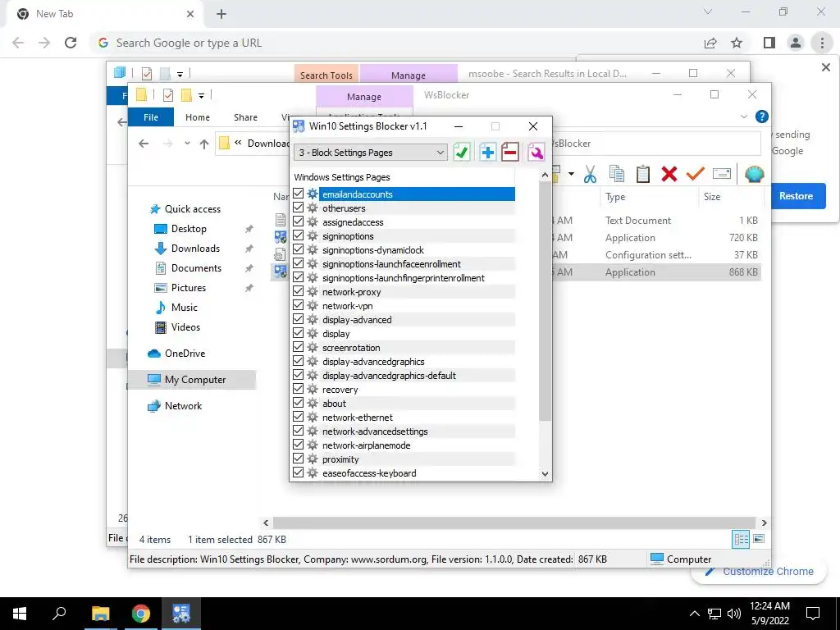Click the Explorer Back navigation arrow
The height and width of the screenshot is (630, 840).
[144, 144]
